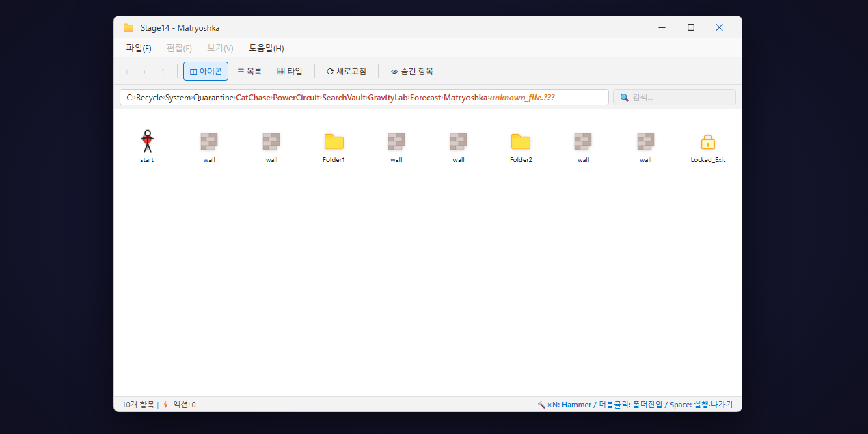This screenshot has width=868, height=434.
Task: Maximize the Stage14 window
Action: (691, 27)
